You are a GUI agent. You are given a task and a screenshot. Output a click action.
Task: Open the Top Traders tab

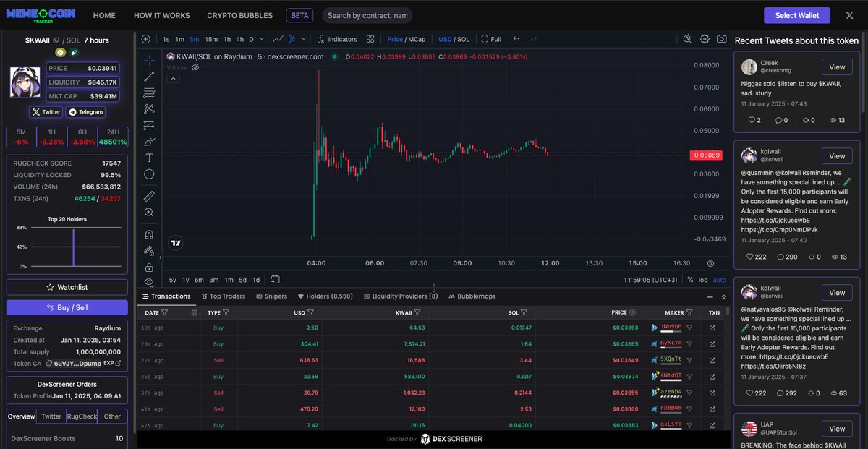click(223, 296)
